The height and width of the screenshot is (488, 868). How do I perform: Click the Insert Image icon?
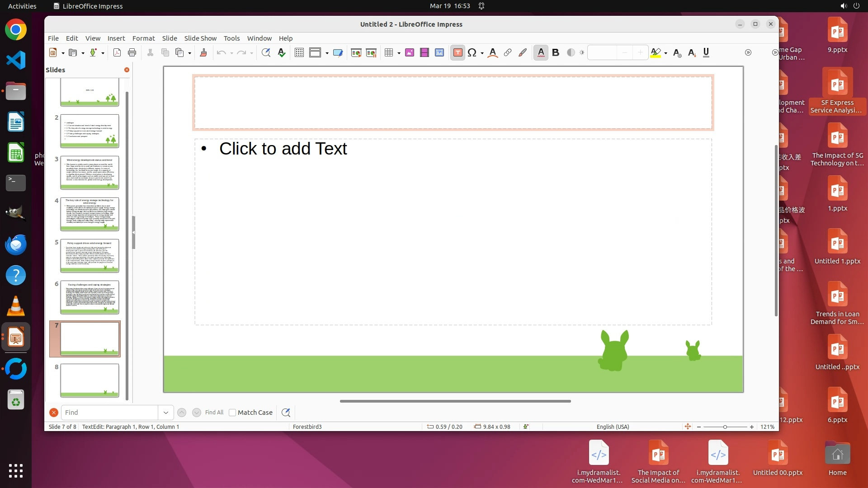click(x=410, y=53)
